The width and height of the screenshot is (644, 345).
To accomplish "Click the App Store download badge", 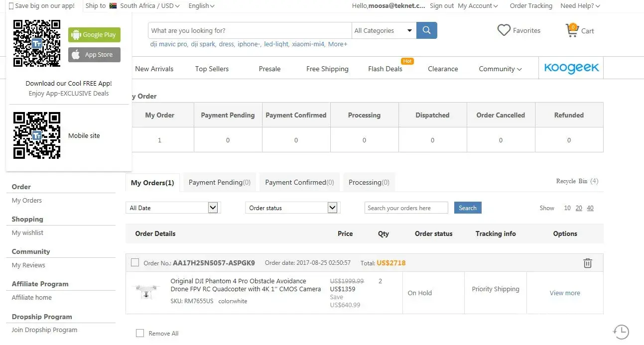I will point(94,55).
